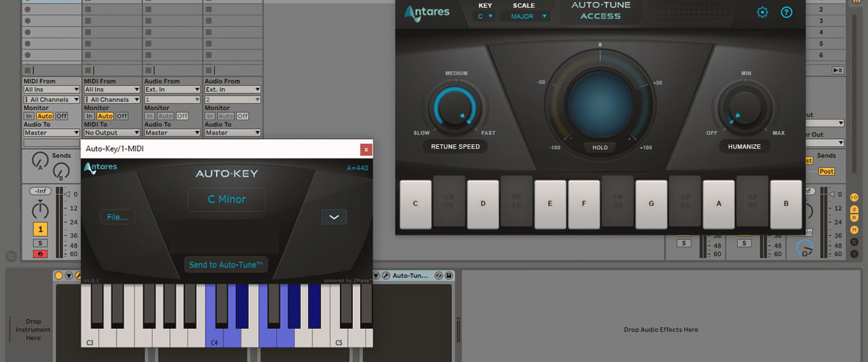This screenshot has height=362, width=868.
Task: Click the -Inf peak level display on track 1
Action: 40,191
